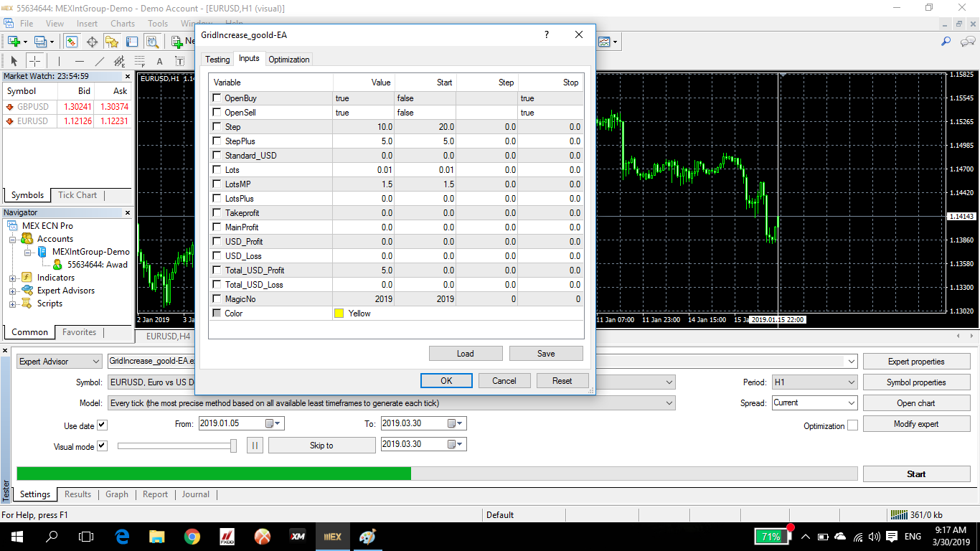
Task: Open the New Chart toolbar icon
Action: click(x=14, y=42)
